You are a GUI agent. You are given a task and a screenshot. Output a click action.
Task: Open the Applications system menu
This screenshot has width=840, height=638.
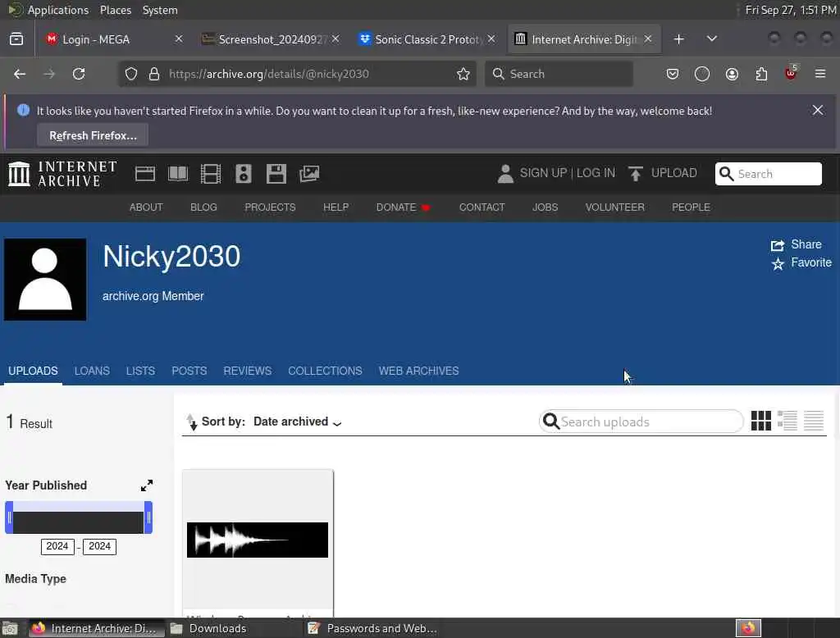58,10
